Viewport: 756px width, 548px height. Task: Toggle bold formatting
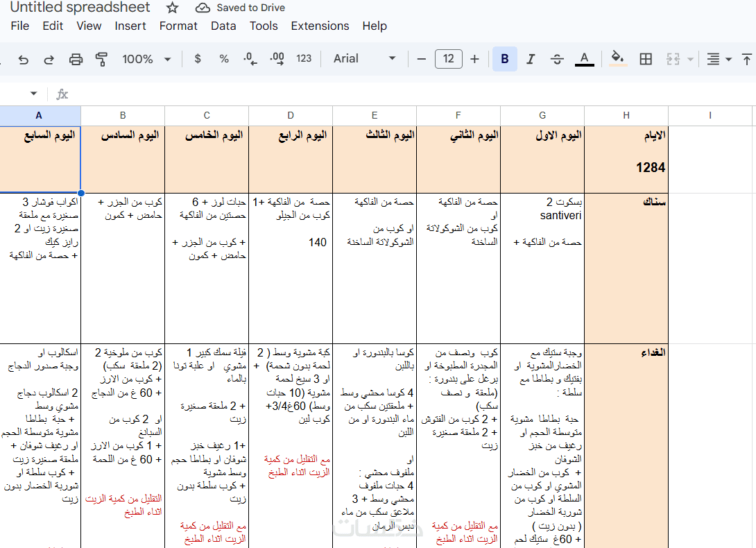tap(505, 59)
